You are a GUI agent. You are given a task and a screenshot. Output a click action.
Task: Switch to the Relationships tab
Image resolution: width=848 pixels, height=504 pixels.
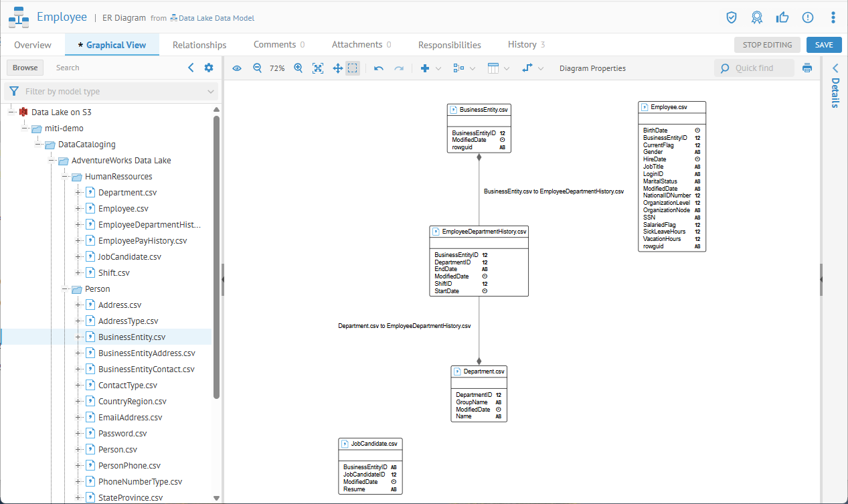[199, 45]
